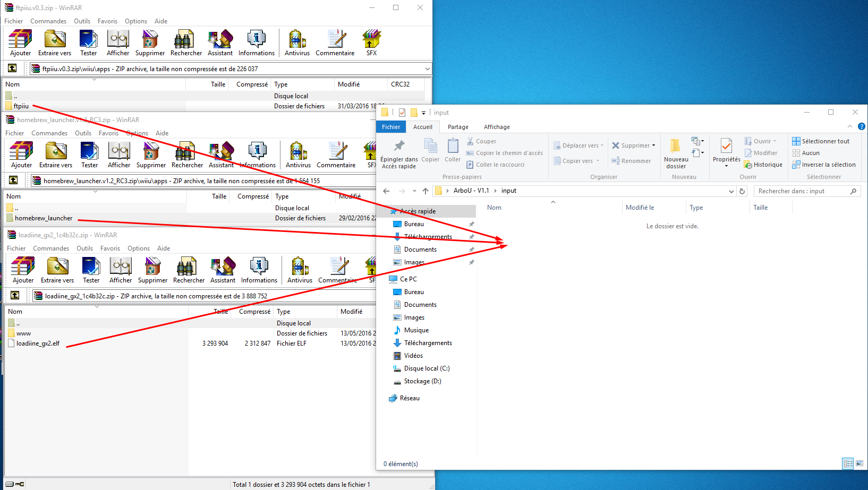
Task: Refresh the Explorer input folder
Action: tap(742, 191)
